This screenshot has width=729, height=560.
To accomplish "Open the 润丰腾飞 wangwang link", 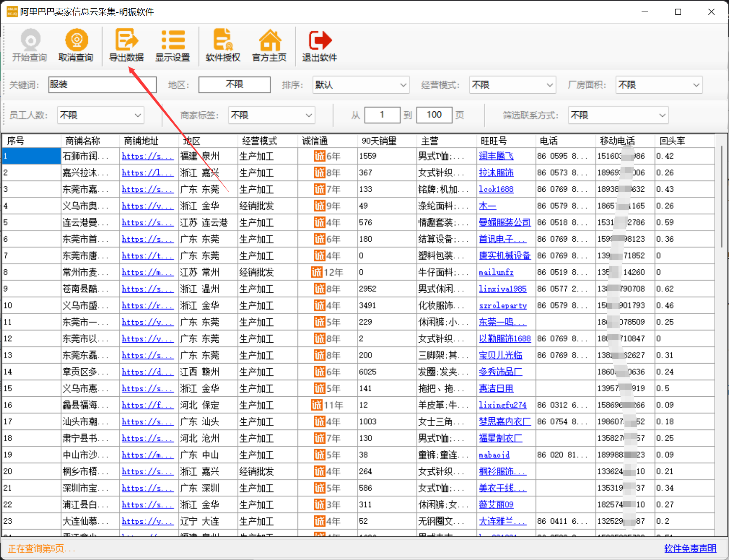I will click(496, 156).
